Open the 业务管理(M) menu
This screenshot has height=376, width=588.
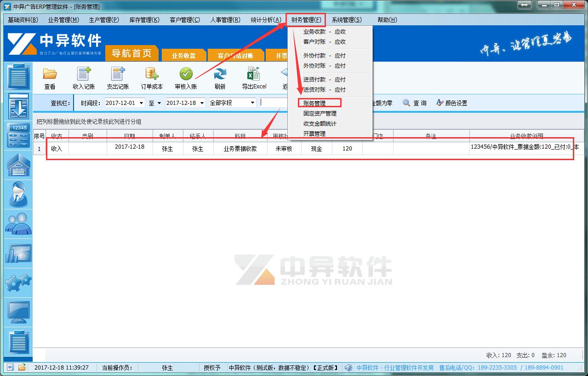(x=63, y=20)
